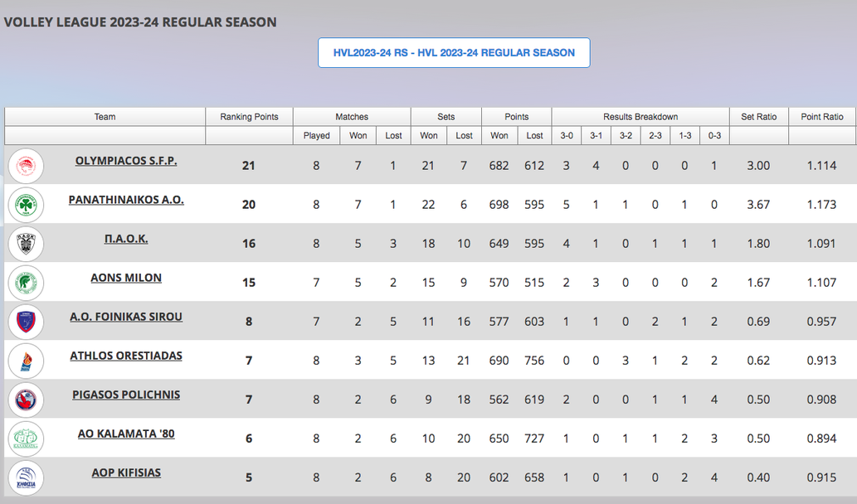Viewport: 857px width, 504px height.
Task: Open the OLYMPIACOS S.F.P. team link
Action: tap(126, 161)
